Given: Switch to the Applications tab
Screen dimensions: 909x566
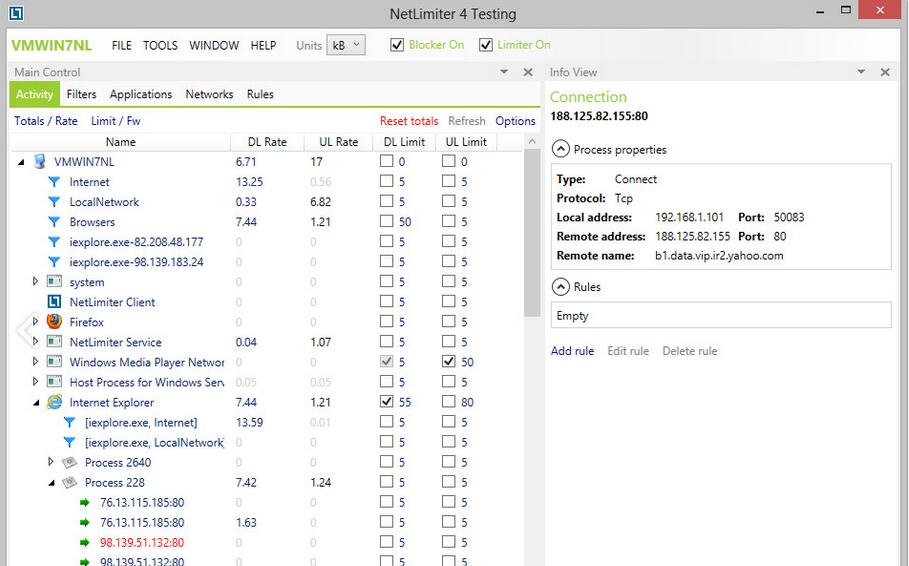Looking at the screenshot, I should coord(141,94).
